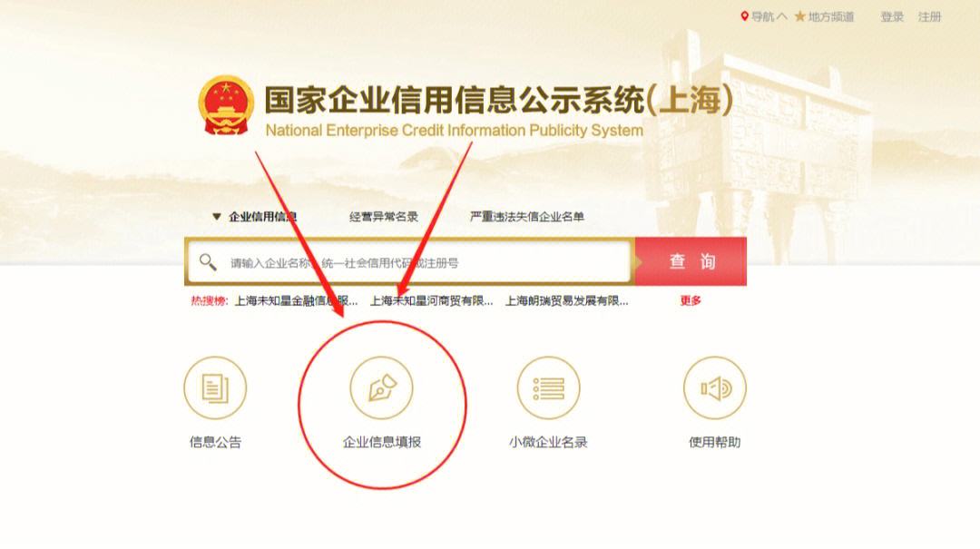Open the 企业信息填报 pen icon
The width and height of the screenshot is (980, 549).
[381, 387]
